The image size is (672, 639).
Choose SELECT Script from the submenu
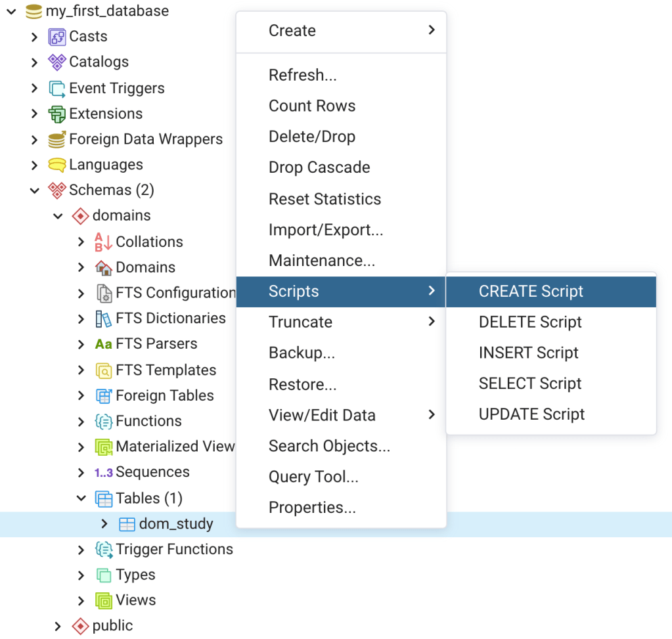click(x=530, y=384)
